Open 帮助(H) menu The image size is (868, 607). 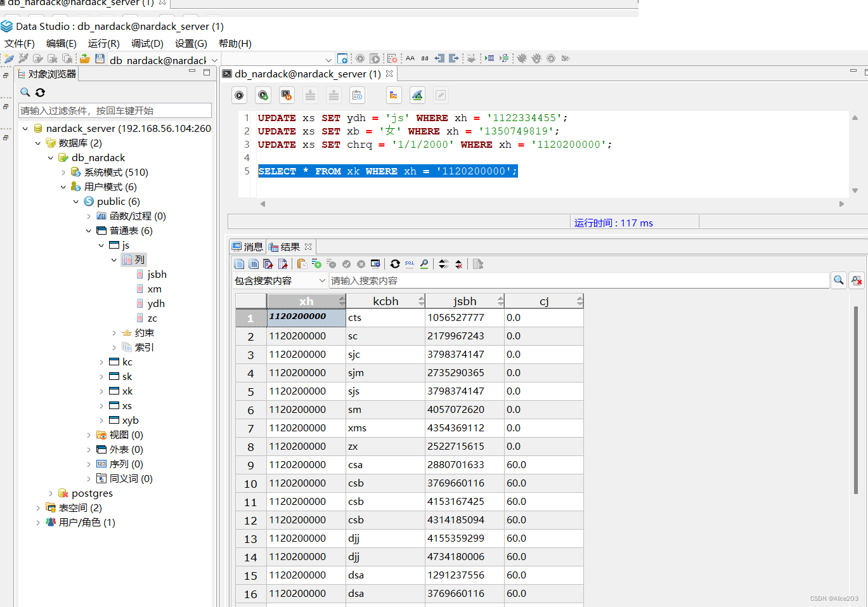(235, 44)
